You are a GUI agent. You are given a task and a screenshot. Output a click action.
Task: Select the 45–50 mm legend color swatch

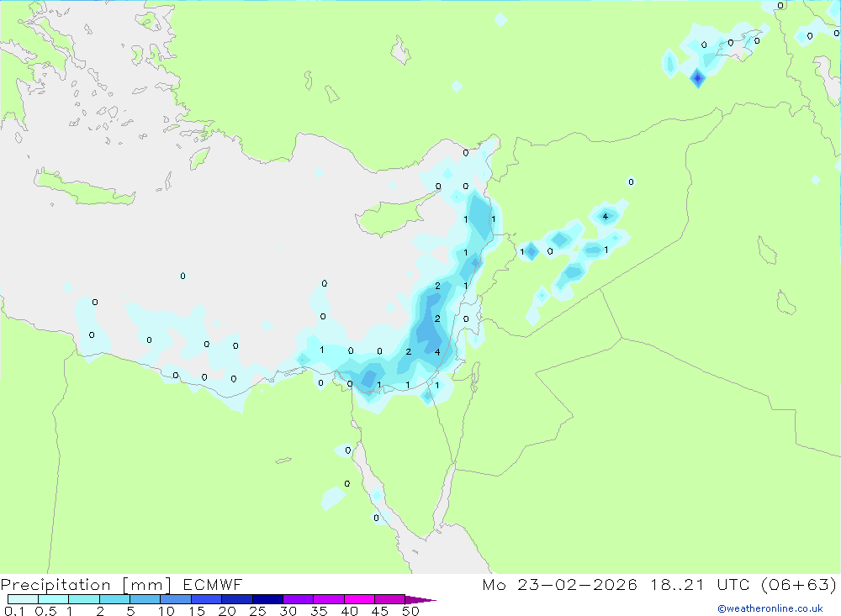[389, 599]
